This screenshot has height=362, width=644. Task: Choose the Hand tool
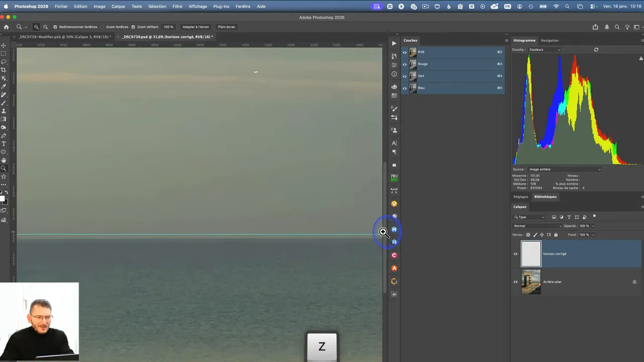pyautogui.click(x=4, y=160)
